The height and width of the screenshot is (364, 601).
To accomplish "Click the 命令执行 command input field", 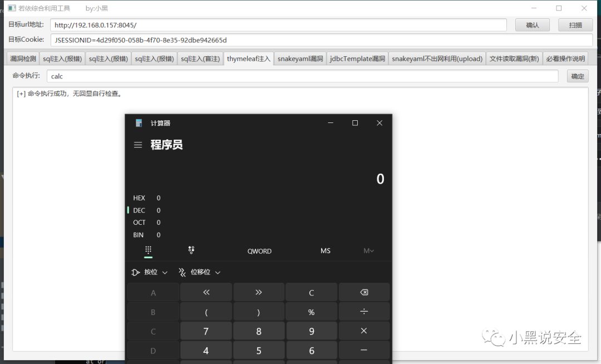I will coord(302,76).
